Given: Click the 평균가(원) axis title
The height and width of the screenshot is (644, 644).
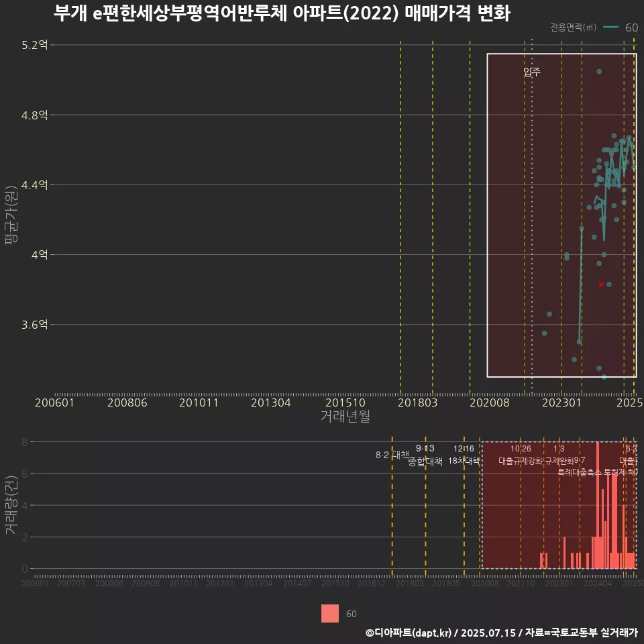Looking at the screenshot, I should (x=11, y=215).
